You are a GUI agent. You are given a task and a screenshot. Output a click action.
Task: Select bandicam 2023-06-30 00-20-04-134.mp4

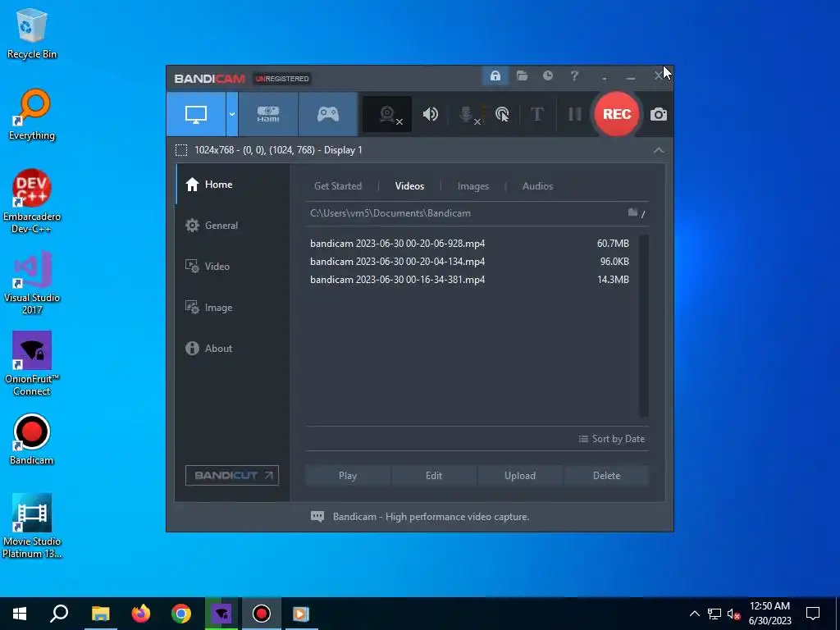tap(398, 262)
